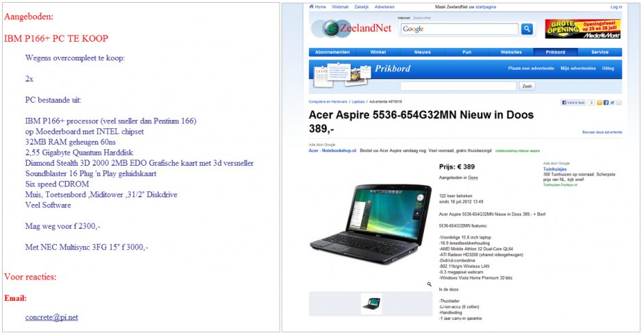Click the email share envelope icon
Viewport: 644px width, 335px height.
tap(619, 103)
